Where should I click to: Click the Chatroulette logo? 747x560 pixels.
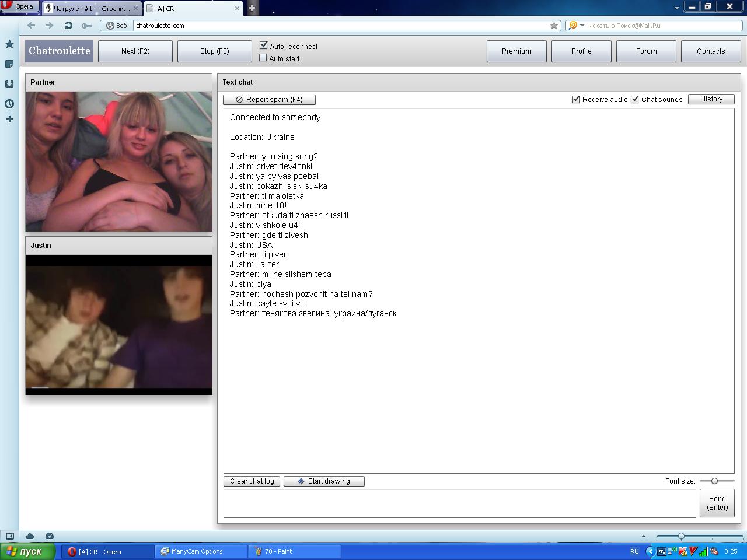pyautogui.click(x=60, y=51)
